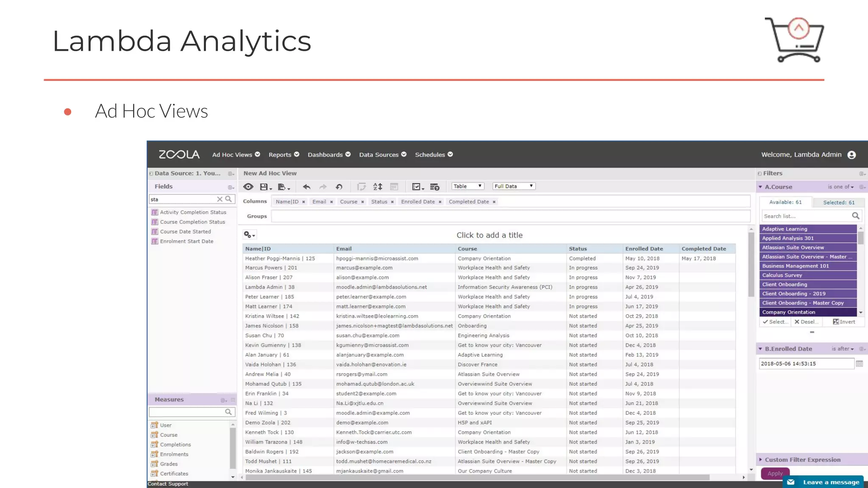868x488 pixels.
Task: Expand the User measures folder
Action: [x=155, y=425]
